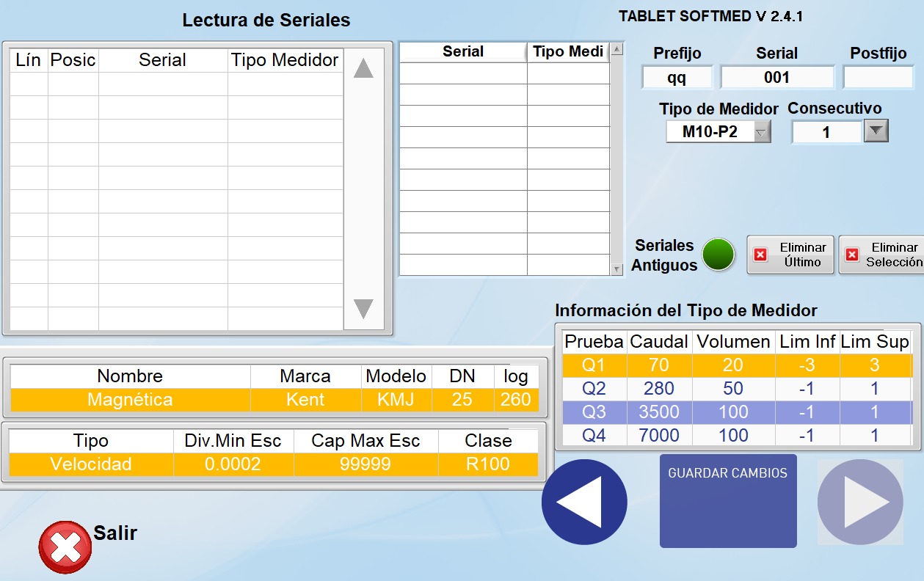Viewport: 924px width, 581px height.
Task: Open the Tipo de Medidor dropdown M10-P2
Action: pos(719,132)
